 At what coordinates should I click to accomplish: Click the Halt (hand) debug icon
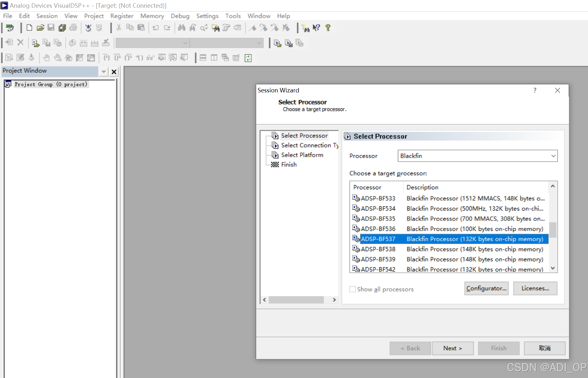46,58
